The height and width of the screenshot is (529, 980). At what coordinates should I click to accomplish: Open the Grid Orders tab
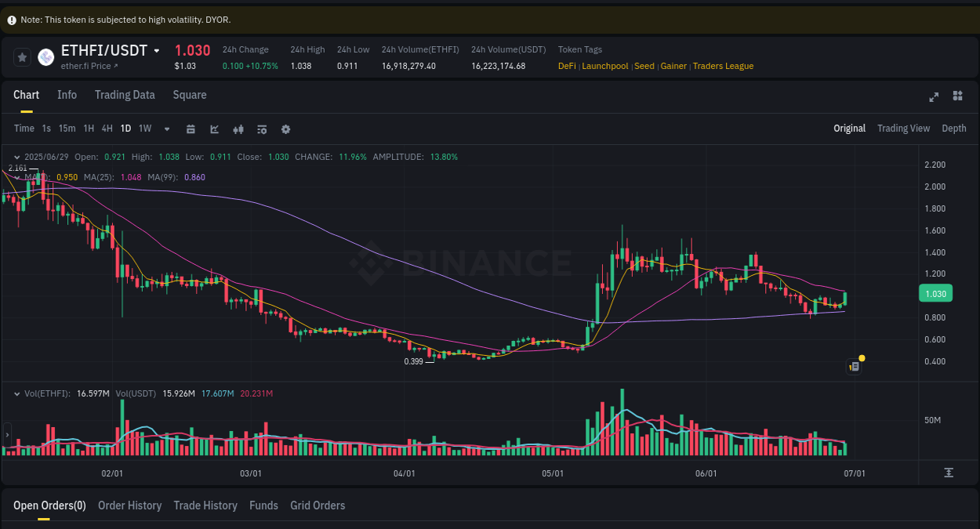(318, 505)
